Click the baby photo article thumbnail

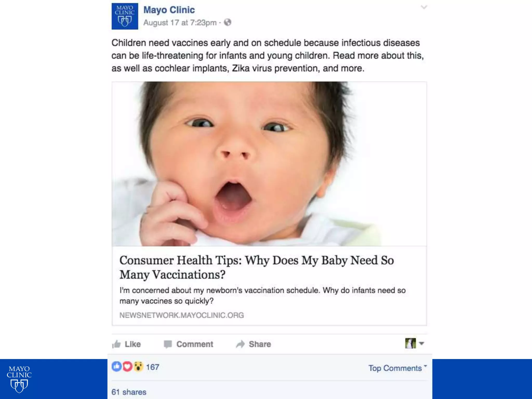[269, 164]
